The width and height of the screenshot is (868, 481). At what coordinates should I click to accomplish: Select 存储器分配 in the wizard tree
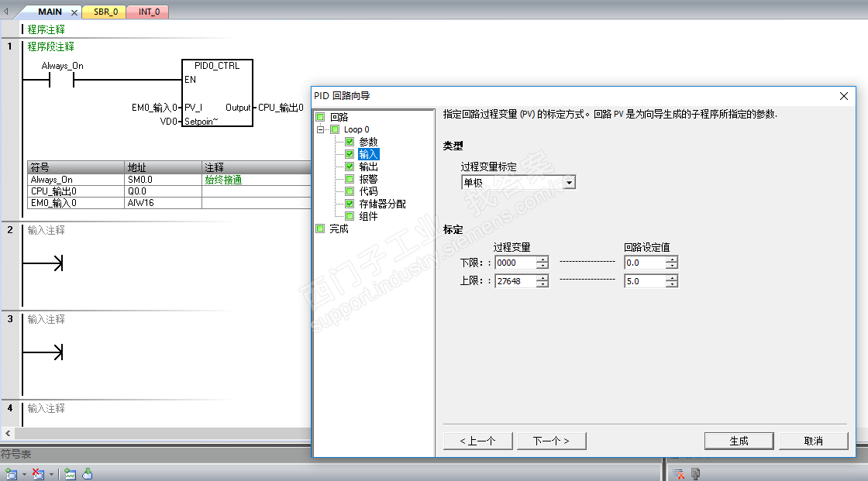point(382,204)
